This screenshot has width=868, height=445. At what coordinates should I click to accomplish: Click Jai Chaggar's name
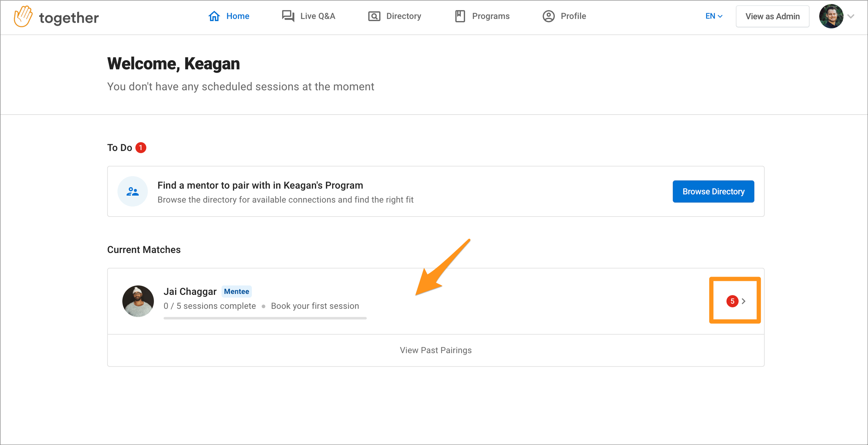coord(190,291)
